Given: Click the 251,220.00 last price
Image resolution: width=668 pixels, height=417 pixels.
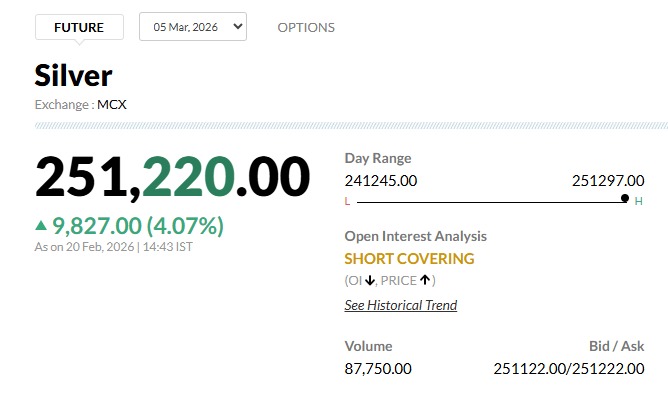Looking at the screenshot, I should click(x=172, y=176).
